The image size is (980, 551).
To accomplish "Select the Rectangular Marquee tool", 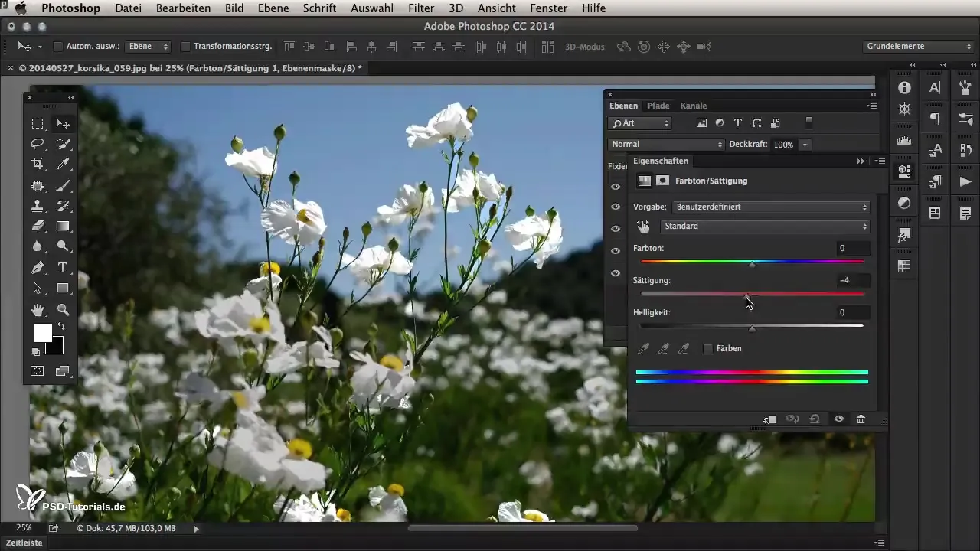I will [38, 123].
